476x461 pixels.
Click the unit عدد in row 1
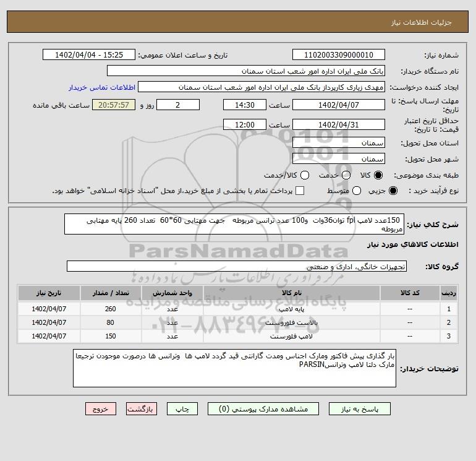click(x=172, y=309)
